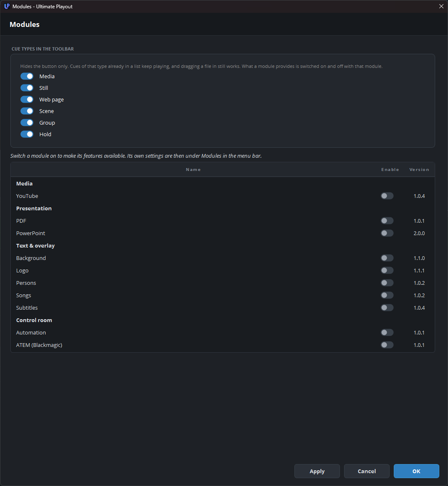Image resolution: width=448 pixels, height=486 pixels.
Task: Click the CUE TYPES IN THE TOOLBAR heading
Action: (43, 49)
